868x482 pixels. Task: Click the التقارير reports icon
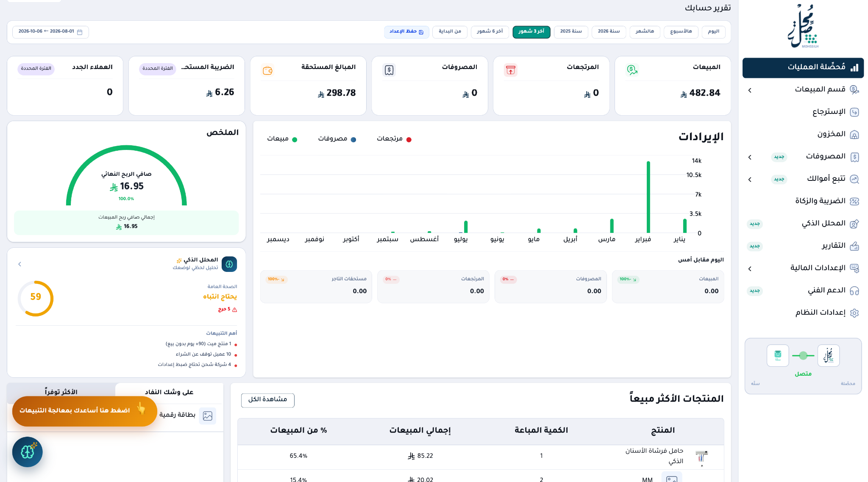854,246
